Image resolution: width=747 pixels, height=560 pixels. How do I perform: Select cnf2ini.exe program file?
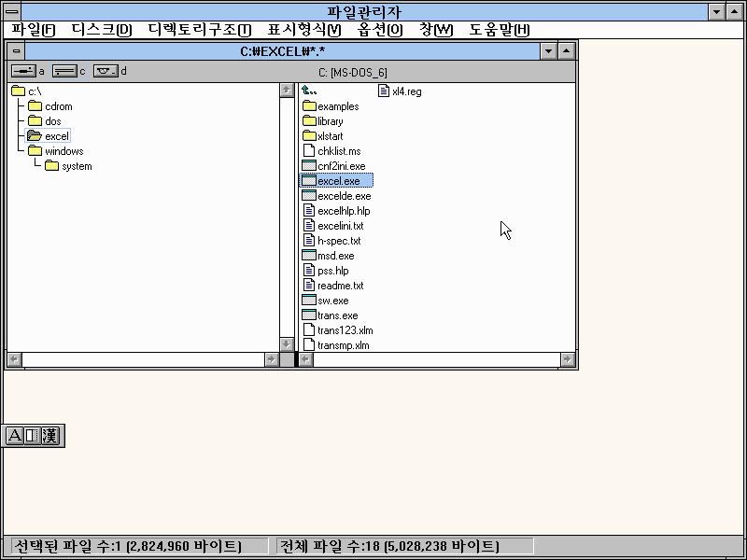(x=334, y=166)
